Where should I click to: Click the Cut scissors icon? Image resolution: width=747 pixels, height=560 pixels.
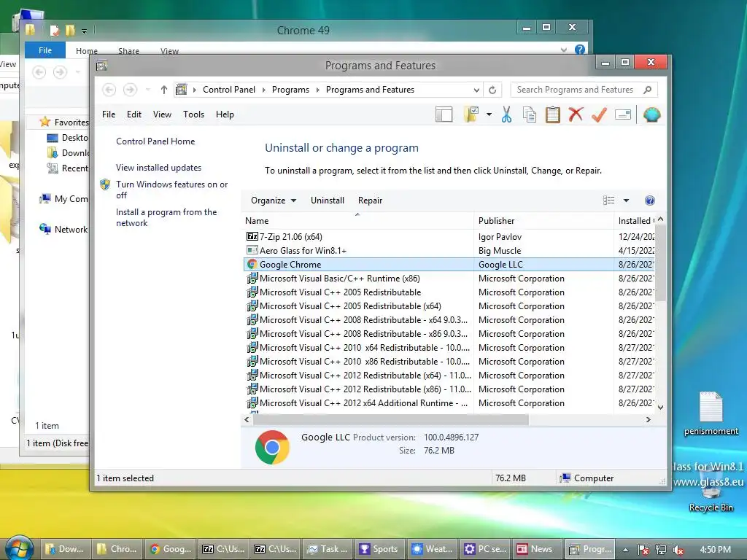(x=506, y=114)
